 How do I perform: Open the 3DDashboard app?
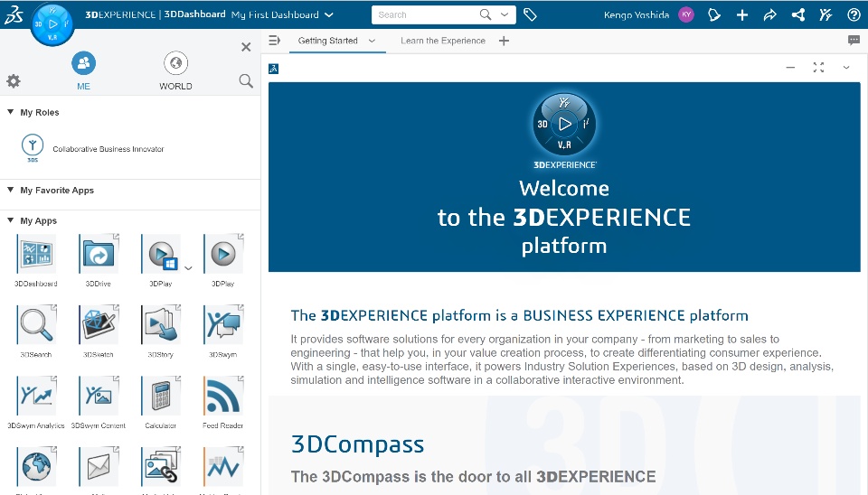[36, 255]
